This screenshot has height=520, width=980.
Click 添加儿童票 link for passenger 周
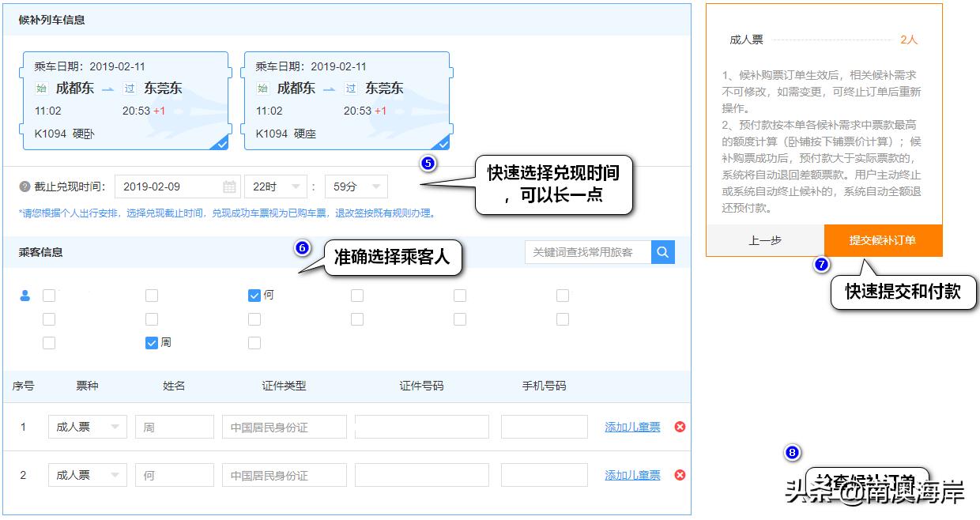pos(631,426)
